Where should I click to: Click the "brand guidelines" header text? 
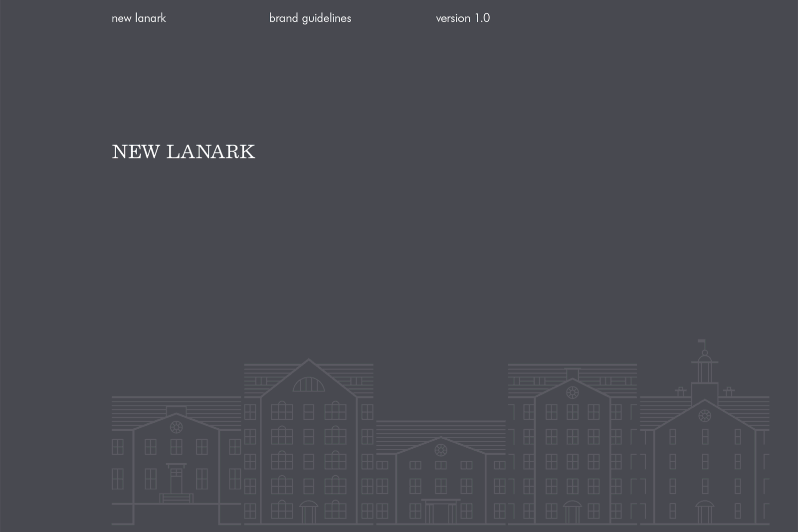(310, 18)
